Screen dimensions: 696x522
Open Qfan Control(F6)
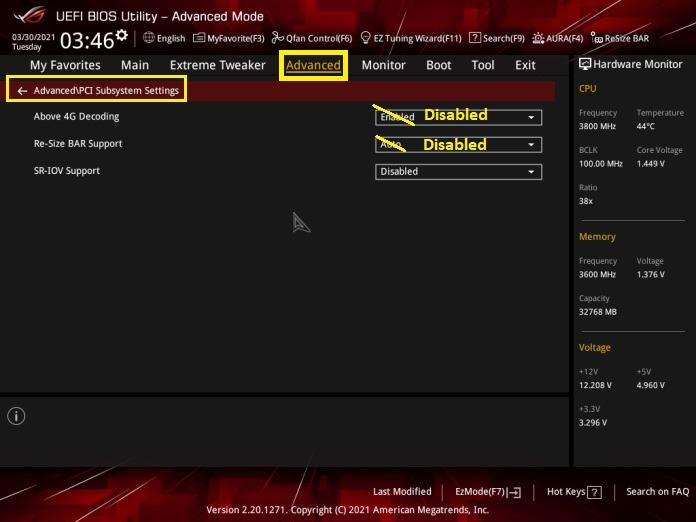pos(312,38)
